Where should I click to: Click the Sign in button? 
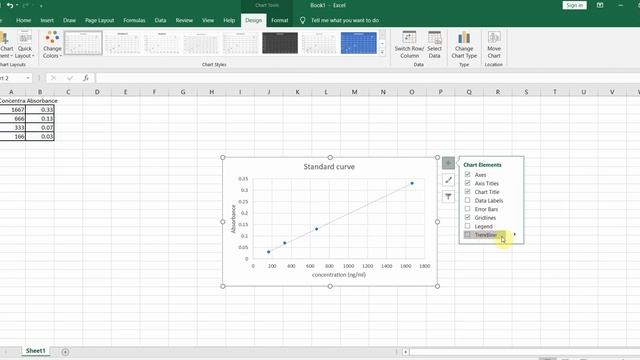[574, 5]
